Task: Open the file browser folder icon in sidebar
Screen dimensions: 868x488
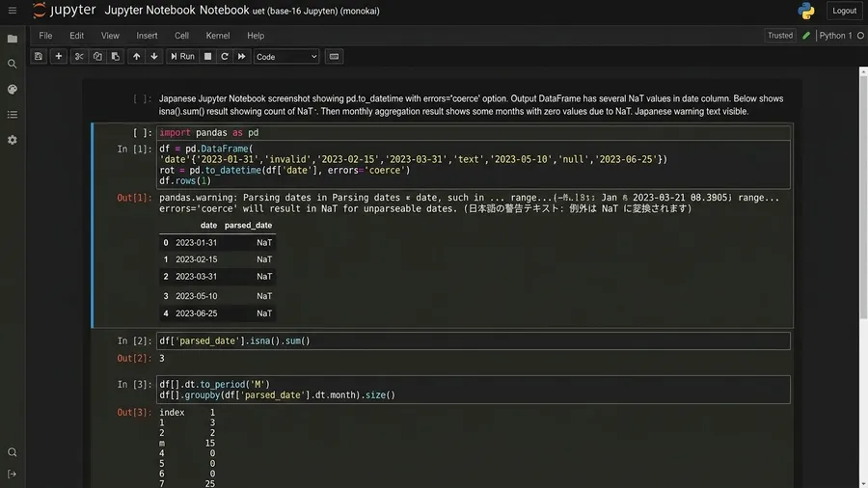Action: click(13, 39)
